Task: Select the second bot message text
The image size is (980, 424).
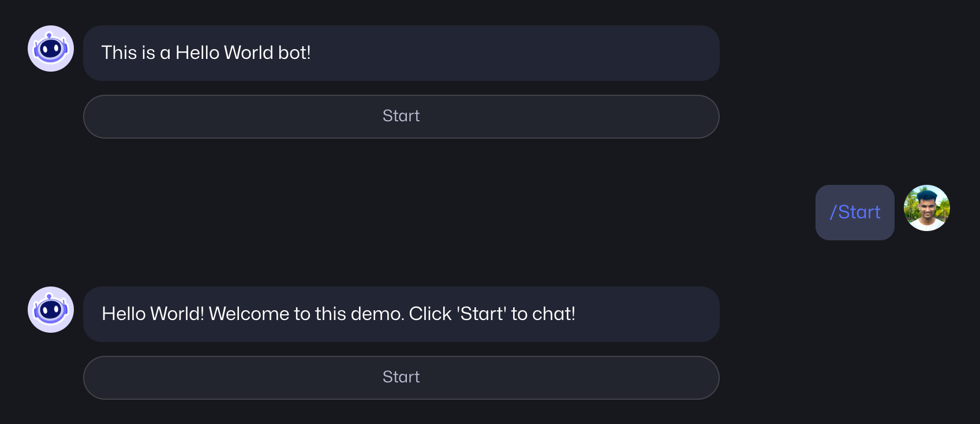Action: pos(338,314)
